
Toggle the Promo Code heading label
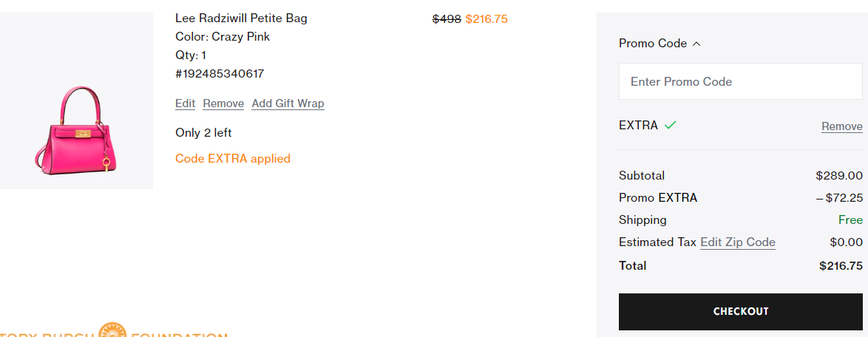click(x=653, y=43)
